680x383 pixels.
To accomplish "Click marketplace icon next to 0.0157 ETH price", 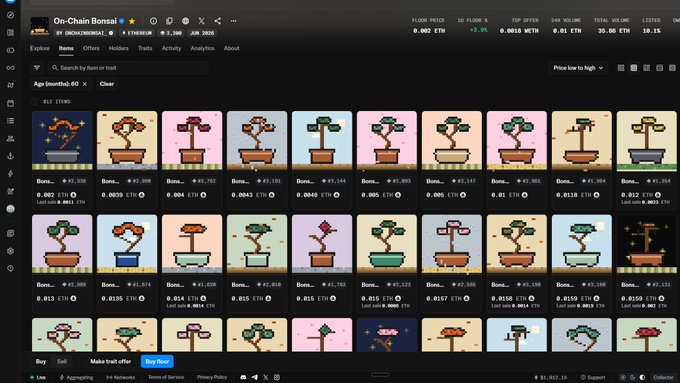I will coord(467,298).
